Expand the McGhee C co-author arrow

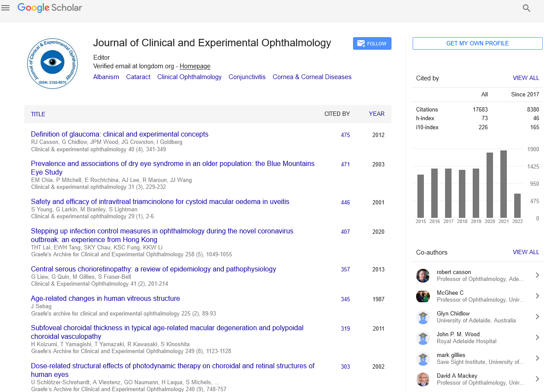coord(537,296)
